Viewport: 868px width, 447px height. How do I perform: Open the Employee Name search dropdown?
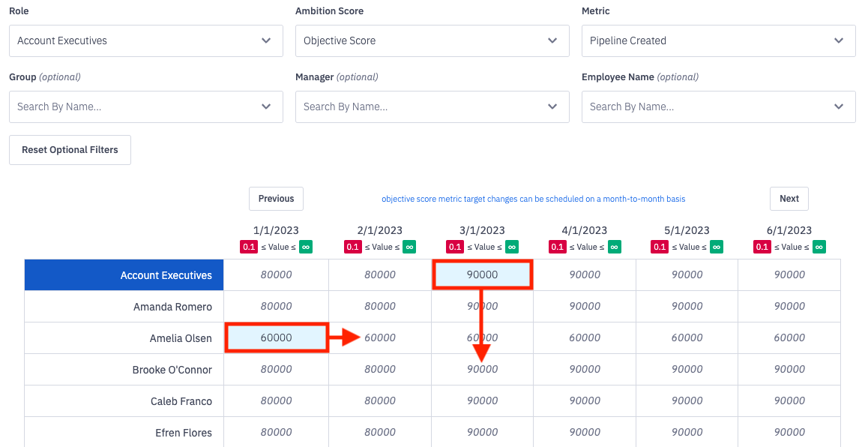pyautogui.click(x=718, y=106)
